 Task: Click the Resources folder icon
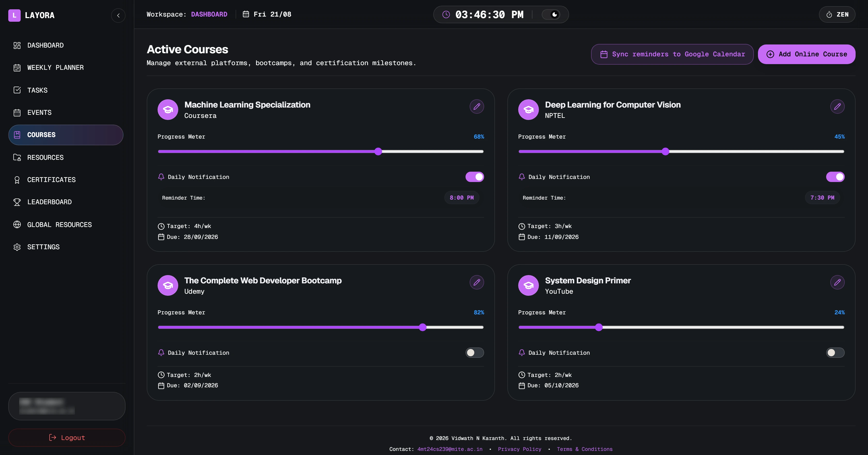click(17, 157)
